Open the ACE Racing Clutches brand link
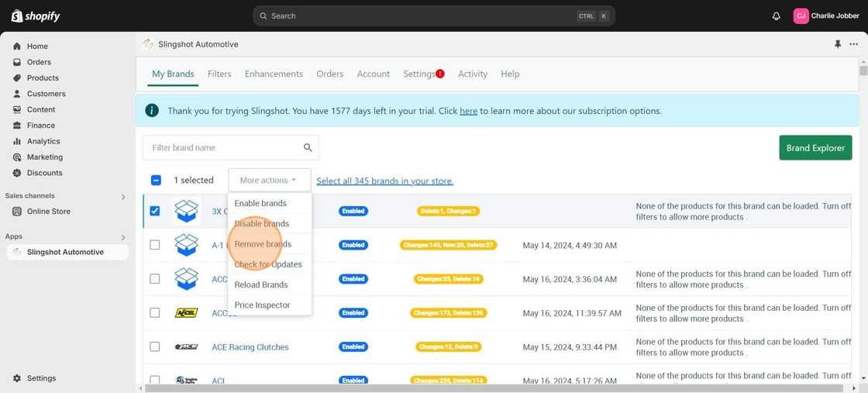 pos(250,347)
